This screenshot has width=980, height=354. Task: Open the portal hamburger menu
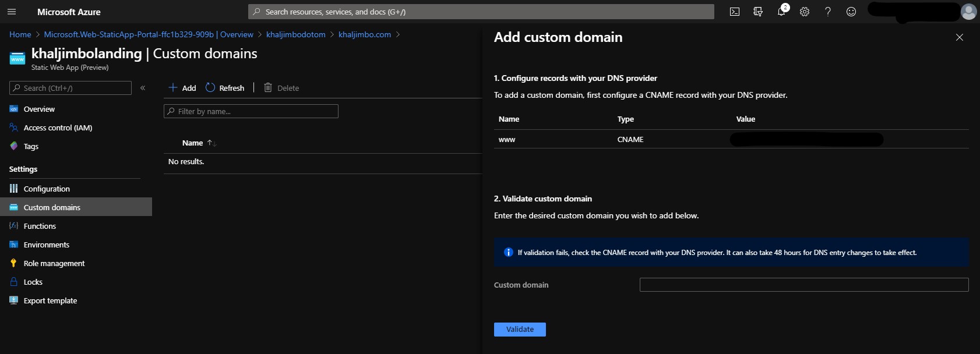(12, 12)
